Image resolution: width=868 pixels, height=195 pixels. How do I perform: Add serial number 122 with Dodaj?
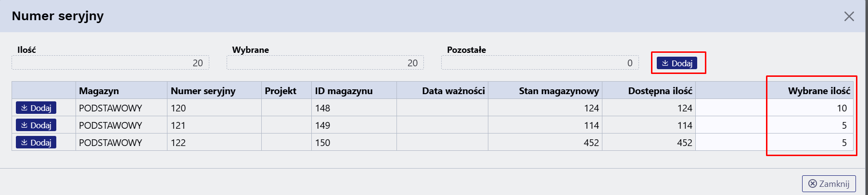(x=36, y=142)
